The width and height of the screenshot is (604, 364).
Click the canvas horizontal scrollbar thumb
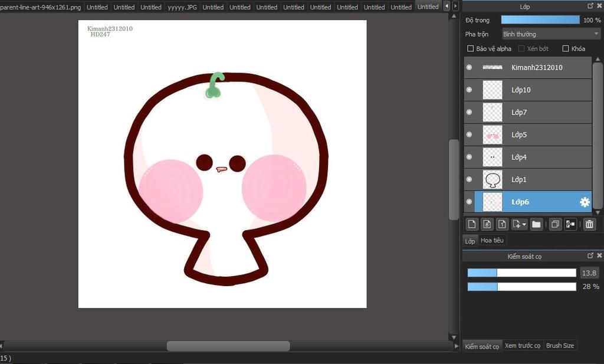[228, 346]
